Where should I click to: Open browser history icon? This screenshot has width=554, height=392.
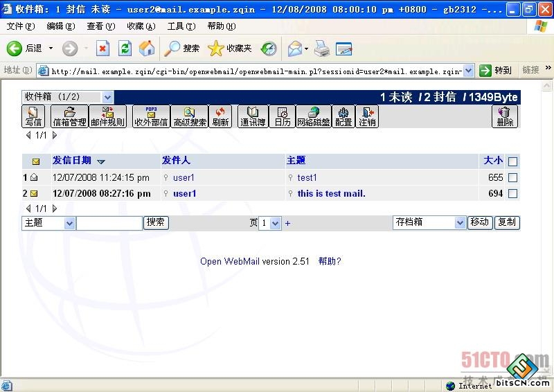(x=269, y=48)
